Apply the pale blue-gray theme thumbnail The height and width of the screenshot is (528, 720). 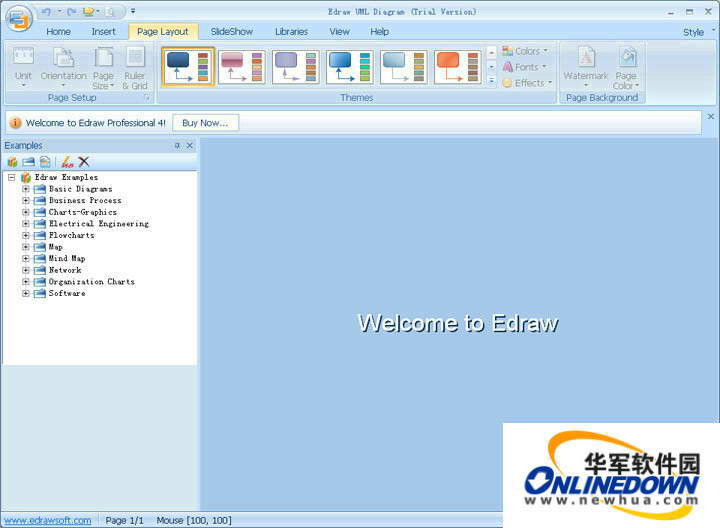click(x=404, y=67)
